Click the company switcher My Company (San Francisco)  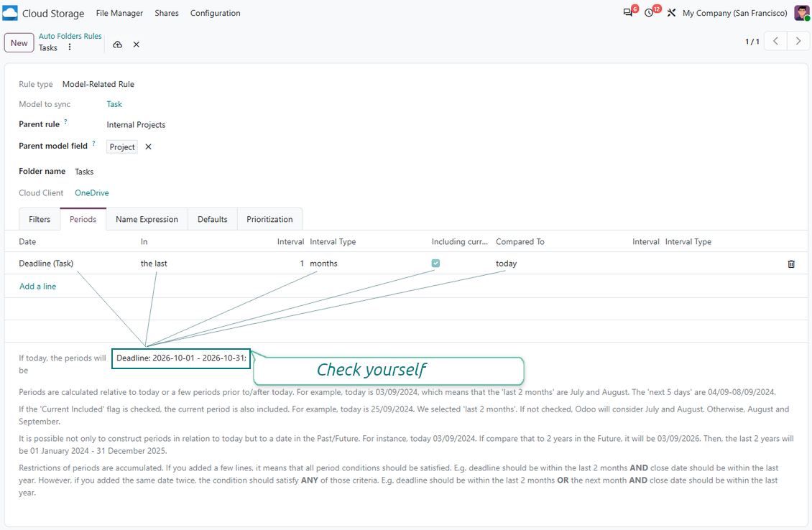[x=735, y=13]
